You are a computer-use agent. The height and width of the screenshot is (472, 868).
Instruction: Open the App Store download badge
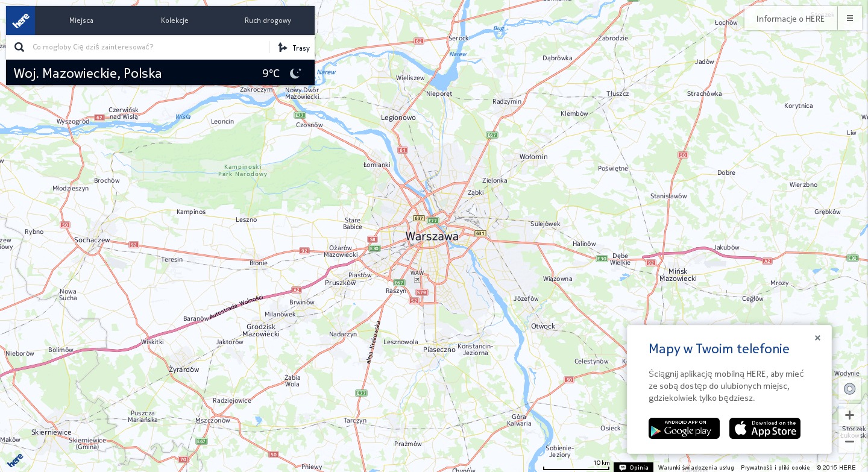765,429
